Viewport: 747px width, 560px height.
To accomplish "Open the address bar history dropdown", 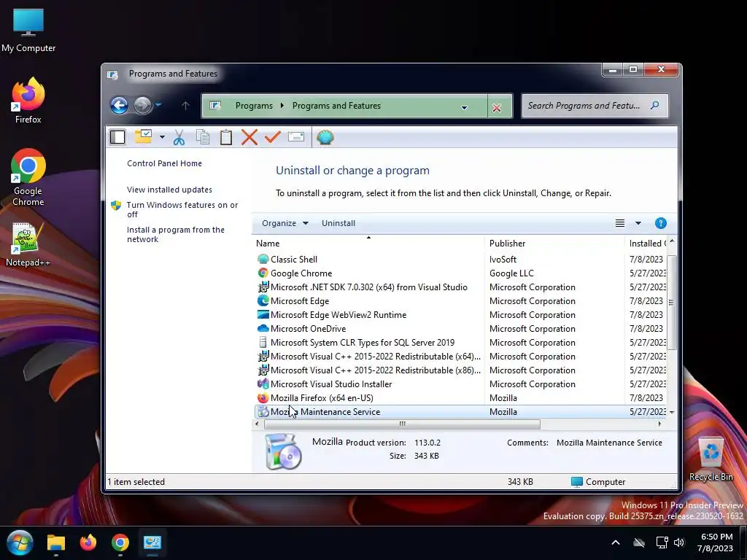I will (465, 108).
